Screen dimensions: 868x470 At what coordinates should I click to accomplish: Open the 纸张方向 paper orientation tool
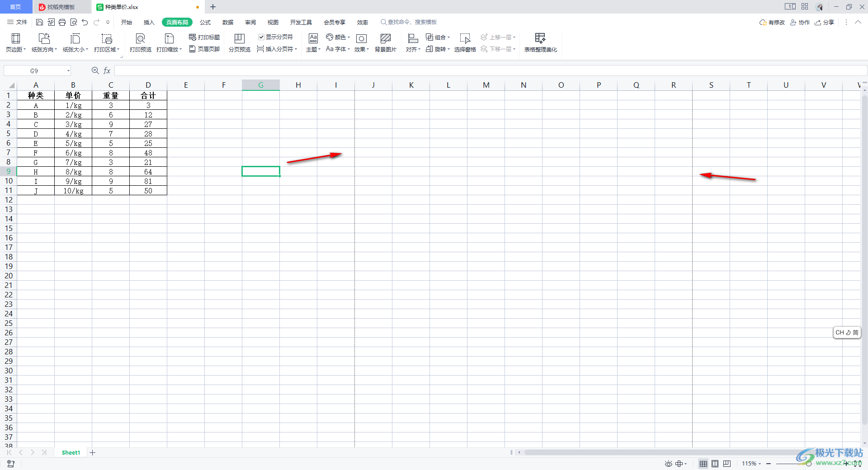tap(44, 43)
